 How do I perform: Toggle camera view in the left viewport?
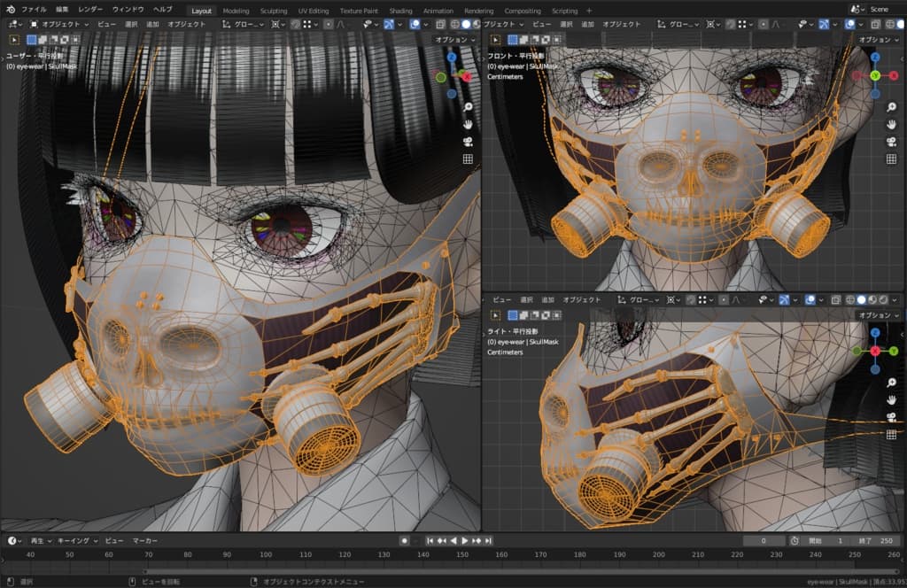coord(468,141)
